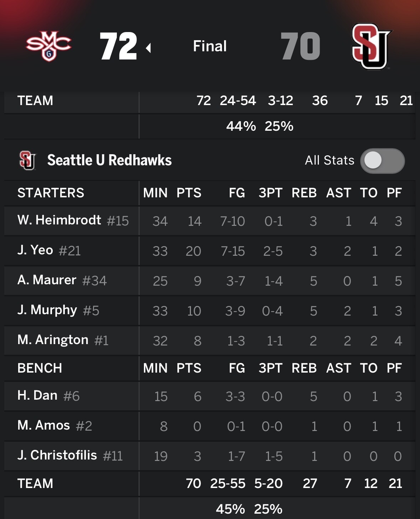Tap the Final game status label
This screenshot has width=420, height=519.
(x=210, y=46)
